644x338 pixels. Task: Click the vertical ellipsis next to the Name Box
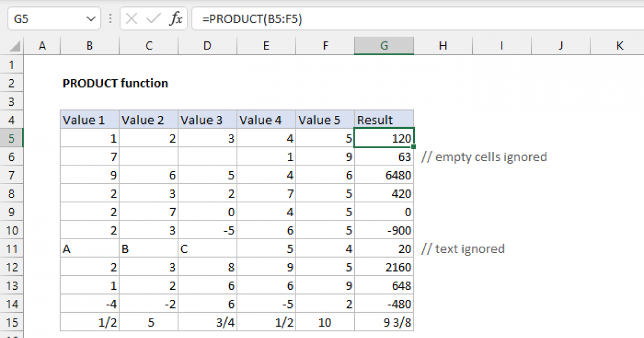(x=110, y=18)
